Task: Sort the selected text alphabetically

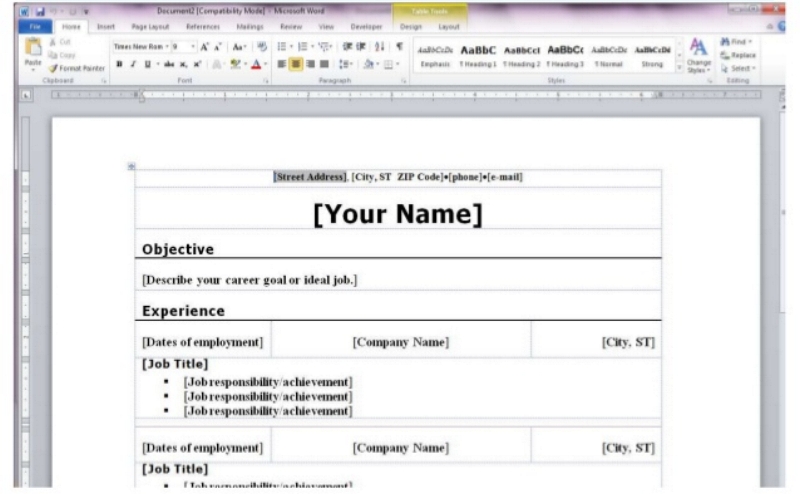Action: (380, 47)
